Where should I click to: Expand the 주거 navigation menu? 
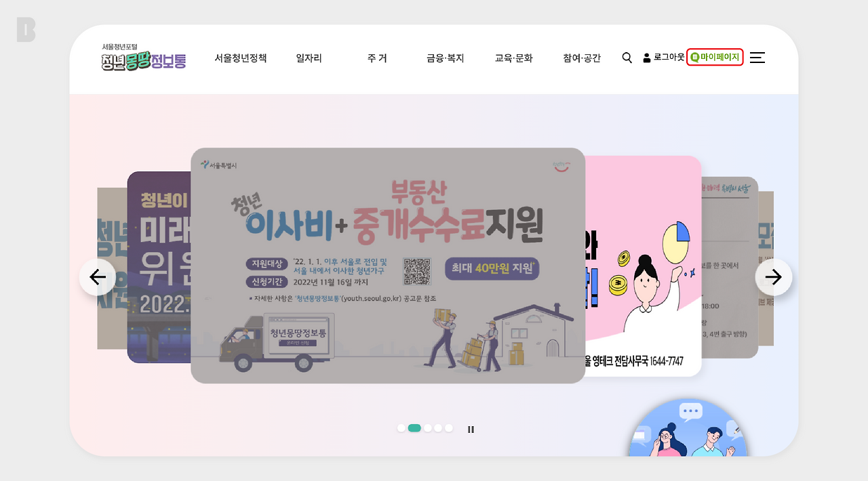(377, 58)
